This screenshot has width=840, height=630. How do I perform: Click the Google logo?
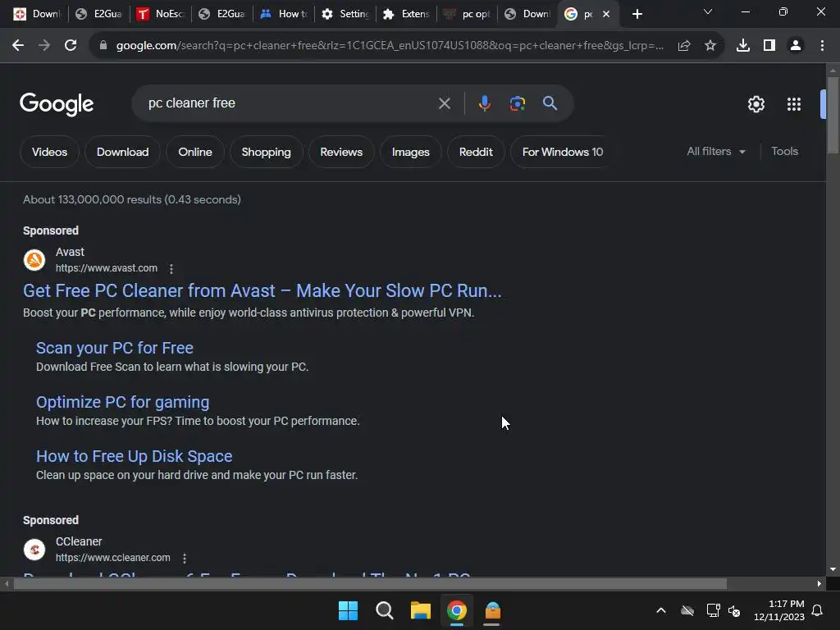[x=57, y=104]
